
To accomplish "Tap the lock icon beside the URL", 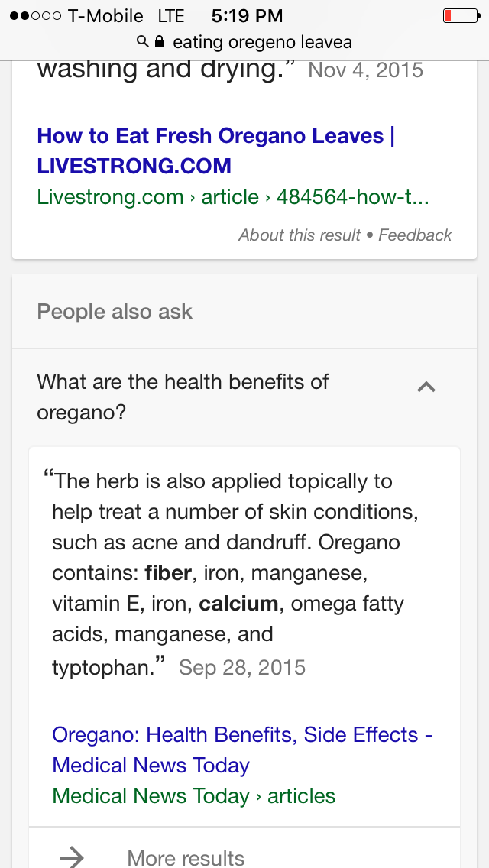I will [160, 41].
